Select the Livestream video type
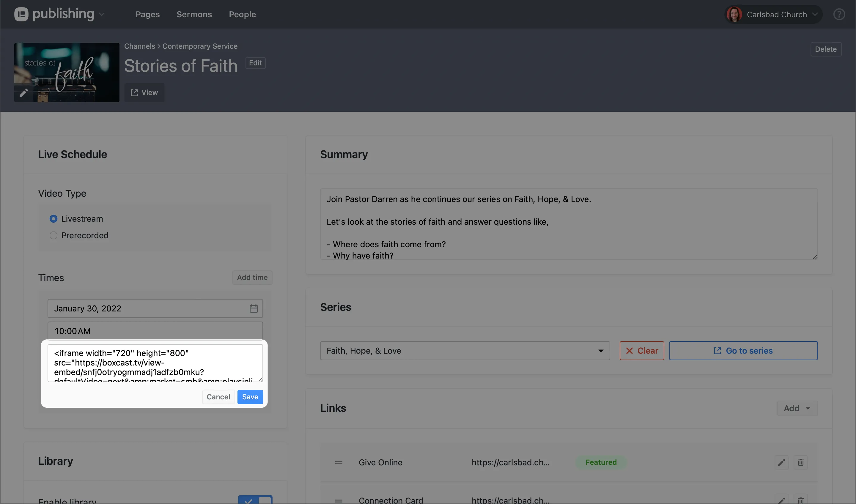The image size is (856, 504). (53, 218)
